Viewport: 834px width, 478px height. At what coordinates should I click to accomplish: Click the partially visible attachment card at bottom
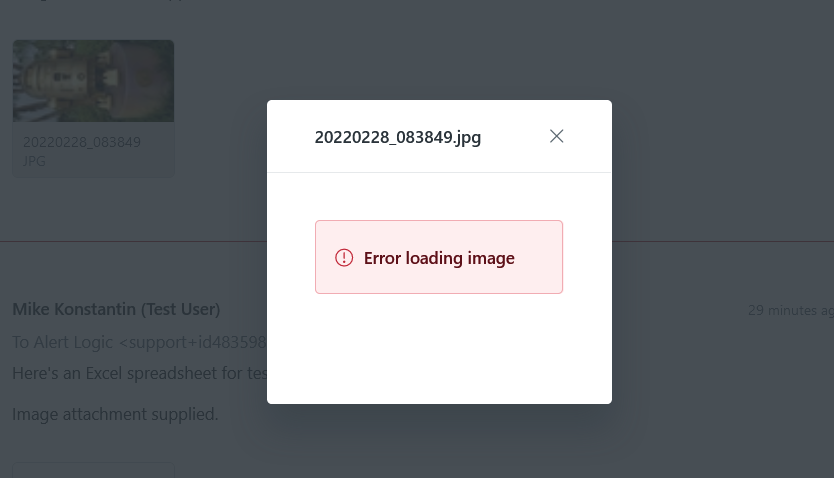(93, 470)
